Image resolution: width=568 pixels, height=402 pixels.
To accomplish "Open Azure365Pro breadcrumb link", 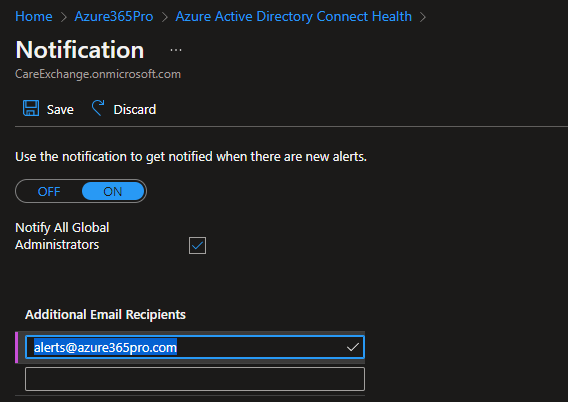I will tap(114, 16).
